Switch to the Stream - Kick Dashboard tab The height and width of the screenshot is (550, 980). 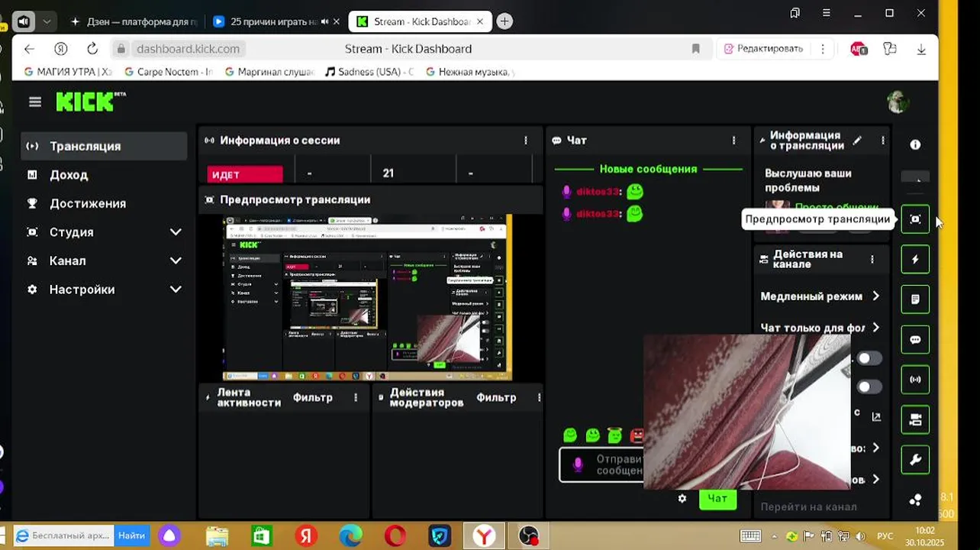click(x=421, y=22)
